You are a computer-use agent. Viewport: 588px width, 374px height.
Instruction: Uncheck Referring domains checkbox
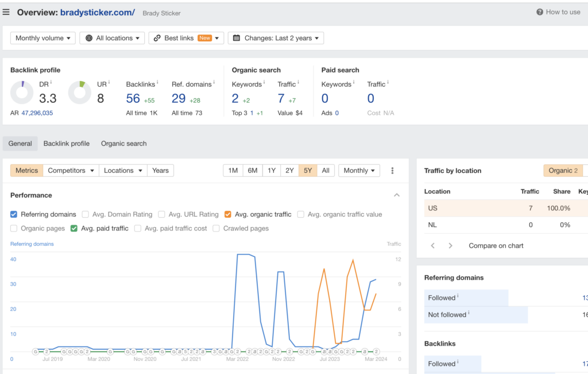point(14,214)
